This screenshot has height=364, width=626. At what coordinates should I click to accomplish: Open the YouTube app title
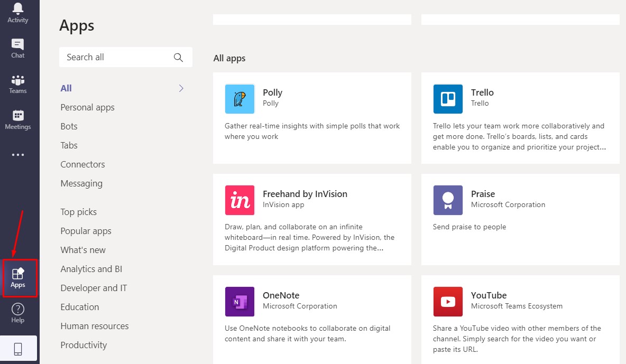(x=489, y=295)
